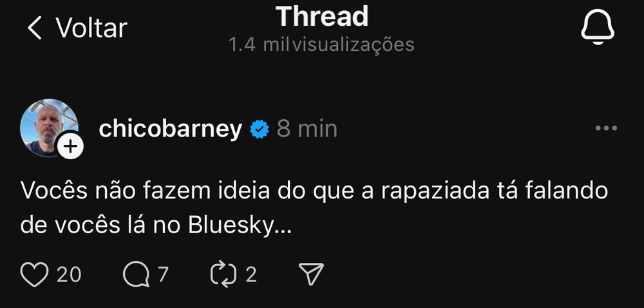Click the 1.4 mil visualizações view count
This screenshot has height=308, width=644.
click(x=322, y=44)
